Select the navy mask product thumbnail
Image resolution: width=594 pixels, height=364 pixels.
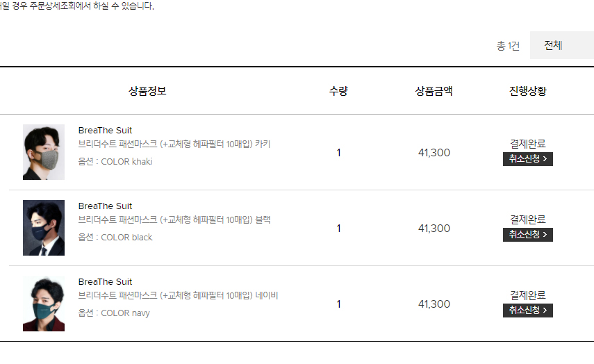click(x=44, y=304)
